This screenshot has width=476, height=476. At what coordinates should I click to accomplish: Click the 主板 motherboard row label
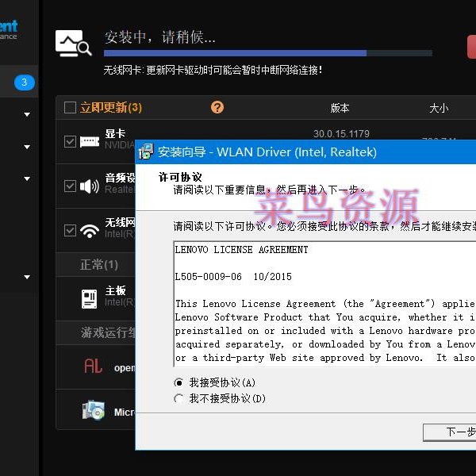point(115,290)
